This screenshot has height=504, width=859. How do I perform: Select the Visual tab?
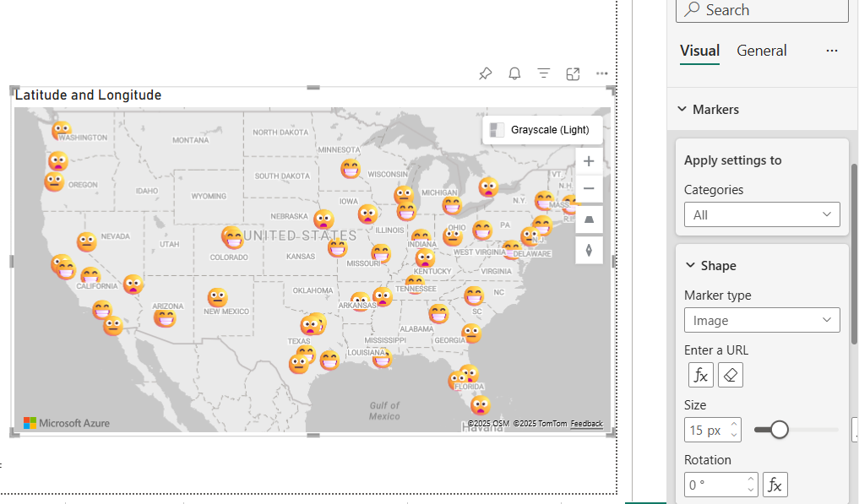(699, 51)
